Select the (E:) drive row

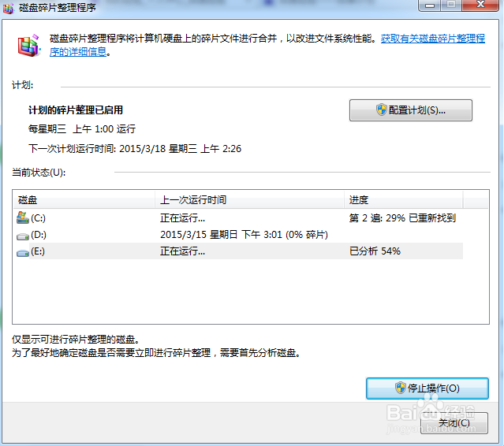[238, 251]
